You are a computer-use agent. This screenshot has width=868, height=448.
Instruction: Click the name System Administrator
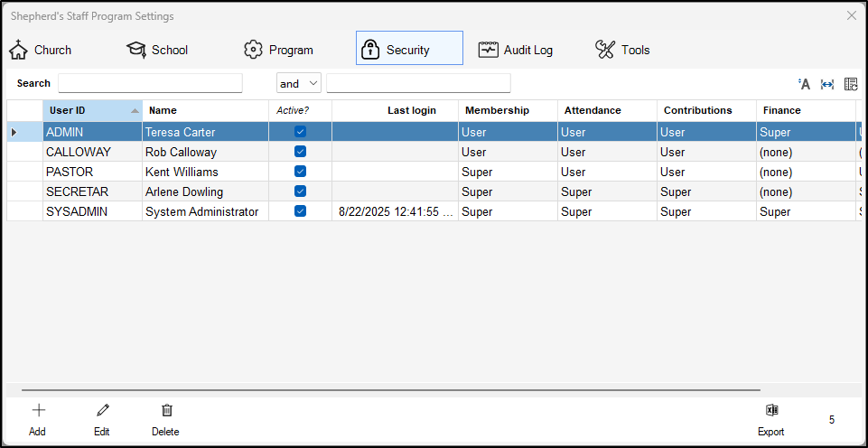[201, 212]
